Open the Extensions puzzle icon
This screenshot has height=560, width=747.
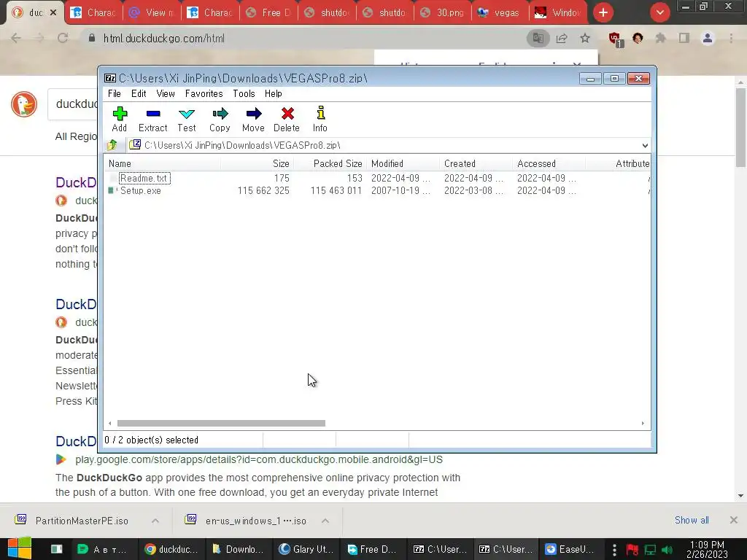coord(660,38)
